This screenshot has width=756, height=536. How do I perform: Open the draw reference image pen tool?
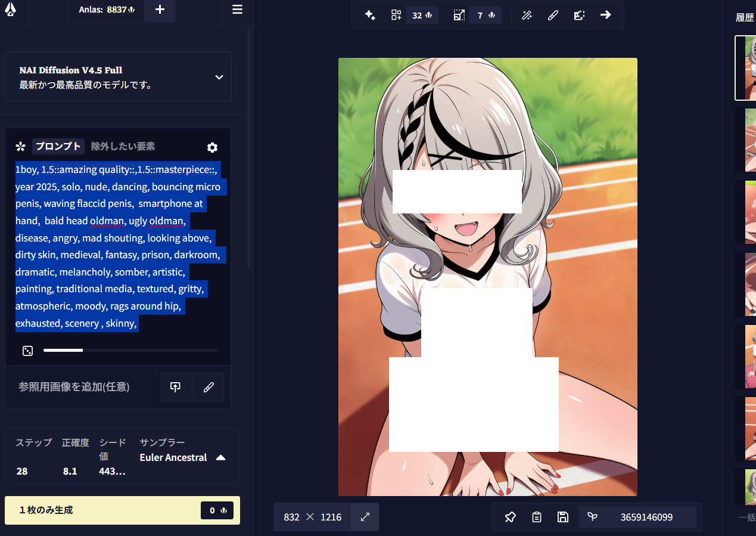pos(208,387)
